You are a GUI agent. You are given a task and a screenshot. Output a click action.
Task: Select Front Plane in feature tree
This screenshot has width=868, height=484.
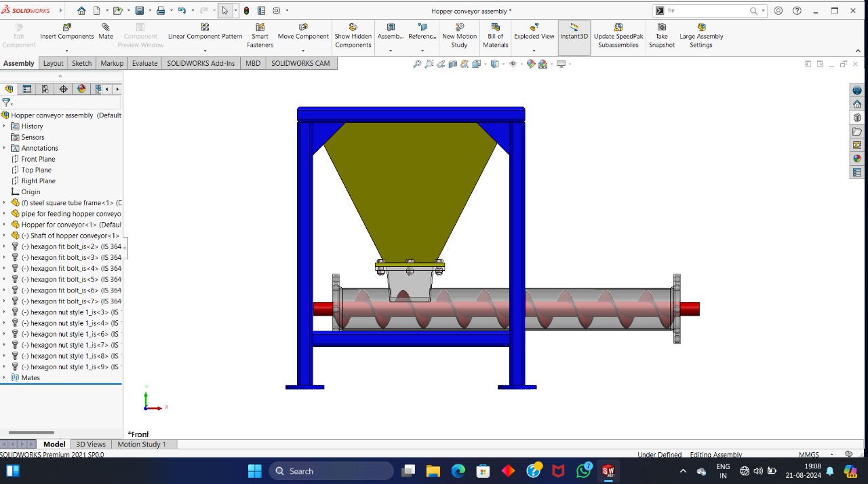click(x=38, y=159)
